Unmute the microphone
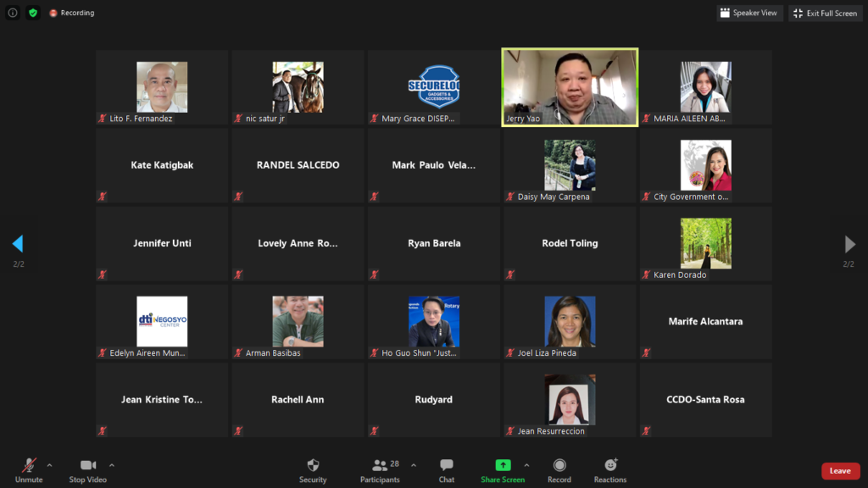This screenshot has width=868, height=488. click(29, 470)
